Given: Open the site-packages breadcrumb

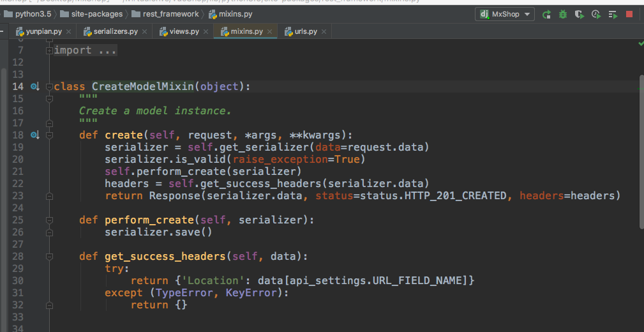Looking at the screenshot, I should coord(91,15).
